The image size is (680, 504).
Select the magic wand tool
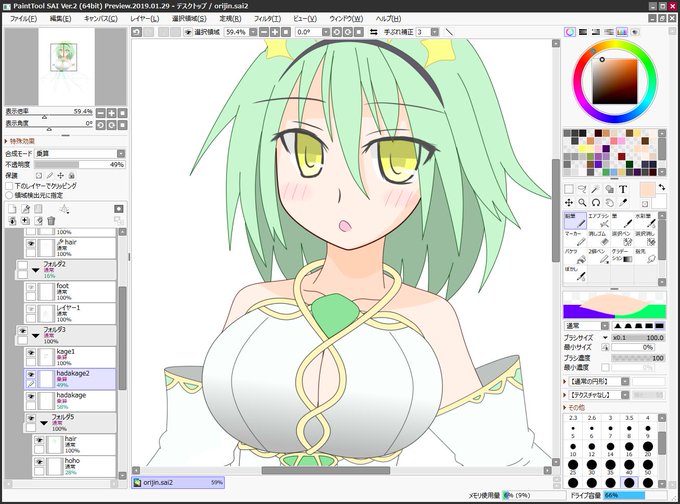click(x=596, y=189)
